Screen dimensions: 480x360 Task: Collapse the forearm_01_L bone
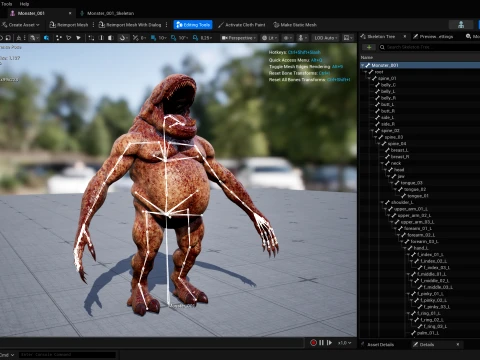(396, 229)
